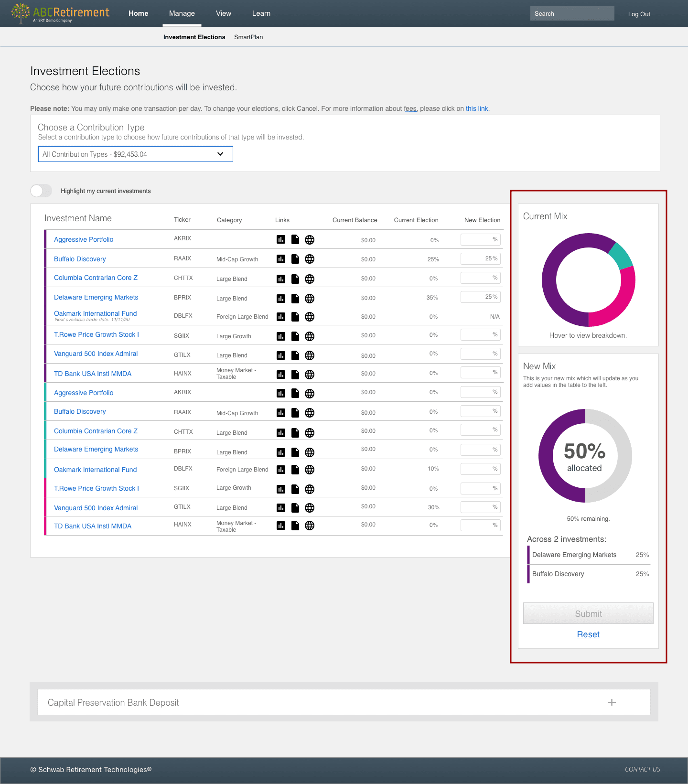The width and height of the screenshot is (688, 784).
Task: Click the New Election column header
Action: point(483,220)
